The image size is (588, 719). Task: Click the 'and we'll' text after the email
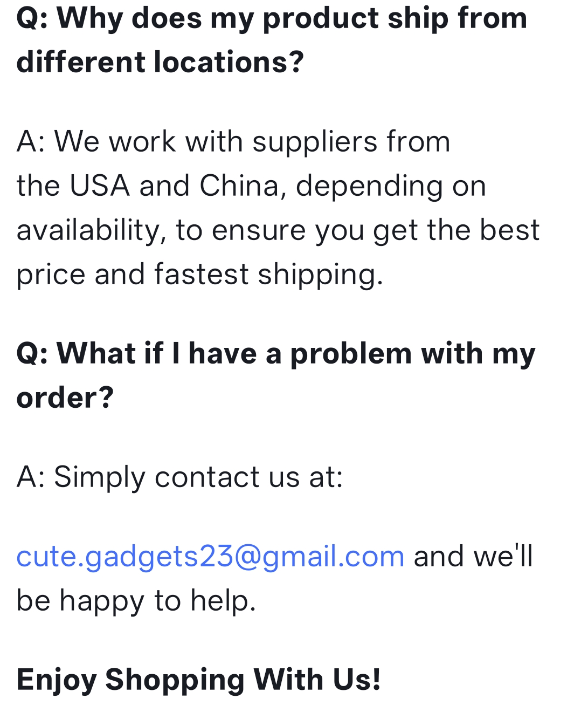pyautogui.click(x=473, y=556)
